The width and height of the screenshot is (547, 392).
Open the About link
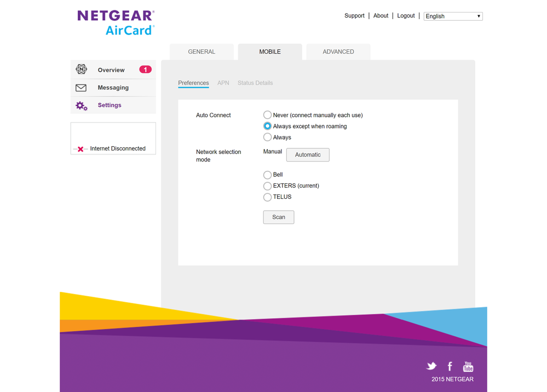(x=381, y=16)
